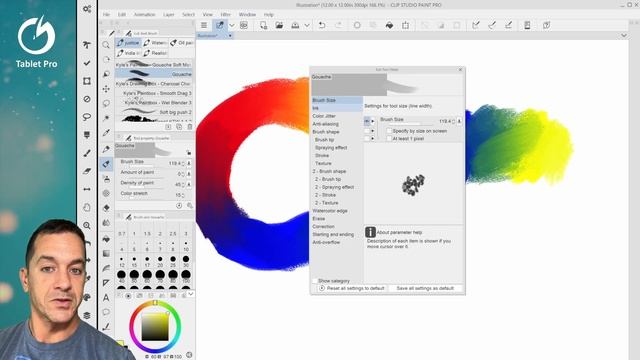Toggle the Show category checkbox
Image resolution: width=640 pixels, height=360 pixels.
point(315,281)
